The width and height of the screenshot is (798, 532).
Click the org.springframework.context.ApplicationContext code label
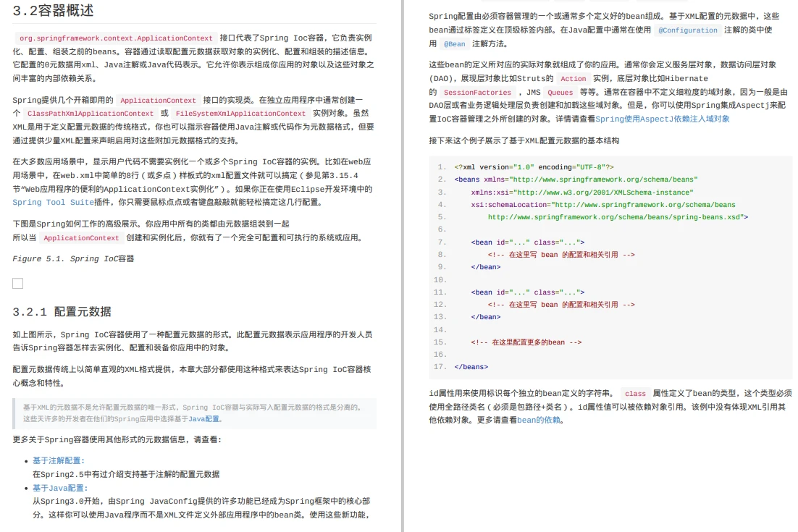(x=116, y=38)
